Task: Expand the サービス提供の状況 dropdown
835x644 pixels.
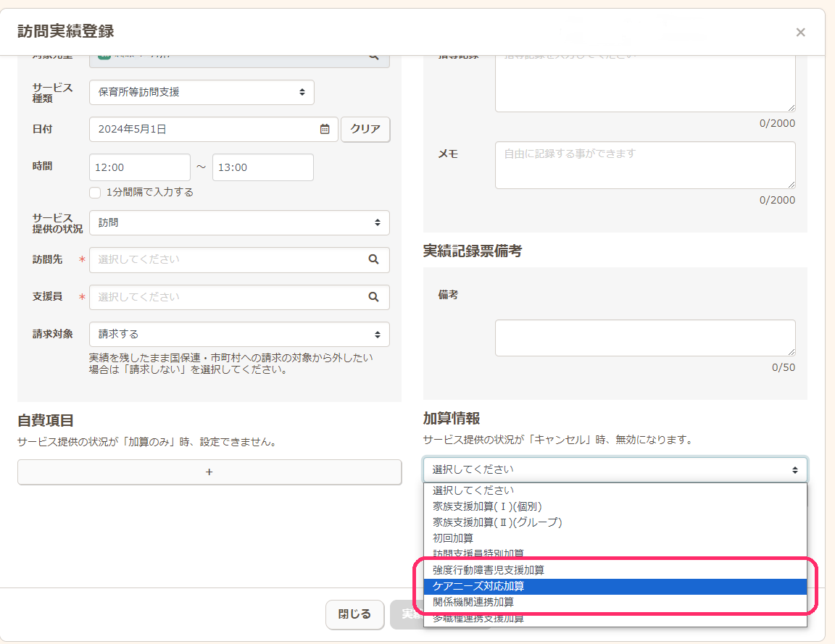Action: (238, 223)
